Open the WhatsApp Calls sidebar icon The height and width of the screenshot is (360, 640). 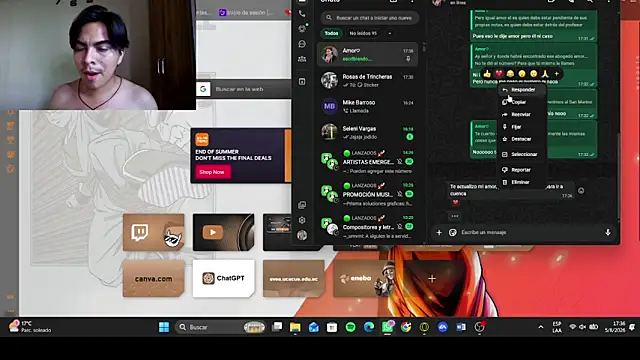(302, 14)
